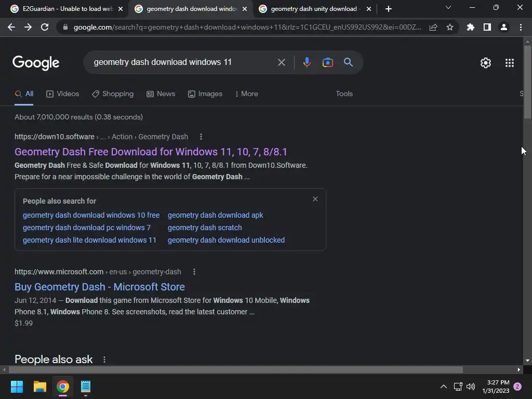Open the Chrome profile avatar menu
Screen dimensions: 532x399
504,27
